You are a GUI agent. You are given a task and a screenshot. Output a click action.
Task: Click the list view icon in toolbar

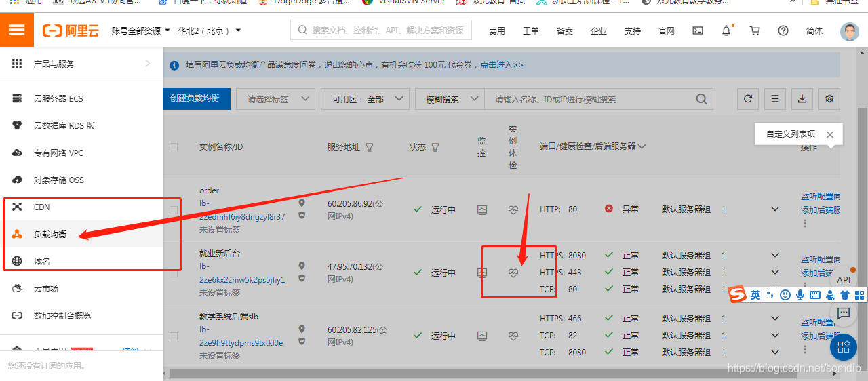(x=775, y=99)
